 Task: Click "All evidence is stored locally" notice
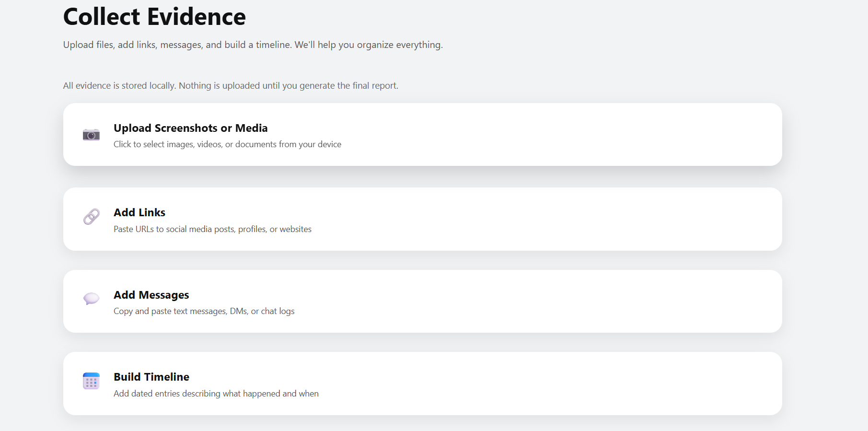click(x=119, y=86)
